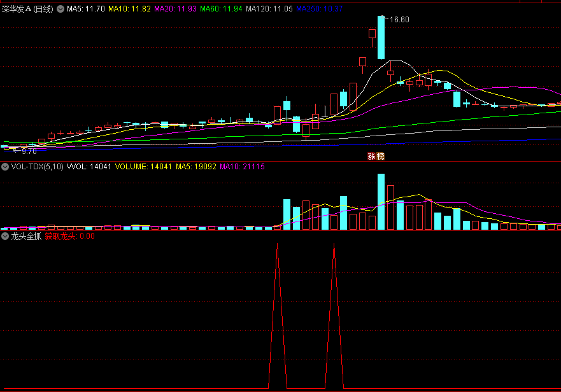The width and height of the screenshot is (561, 392).
Task: Click the MA60: 11.94 label
Action: pyautogui.click(x=221, y=9)
